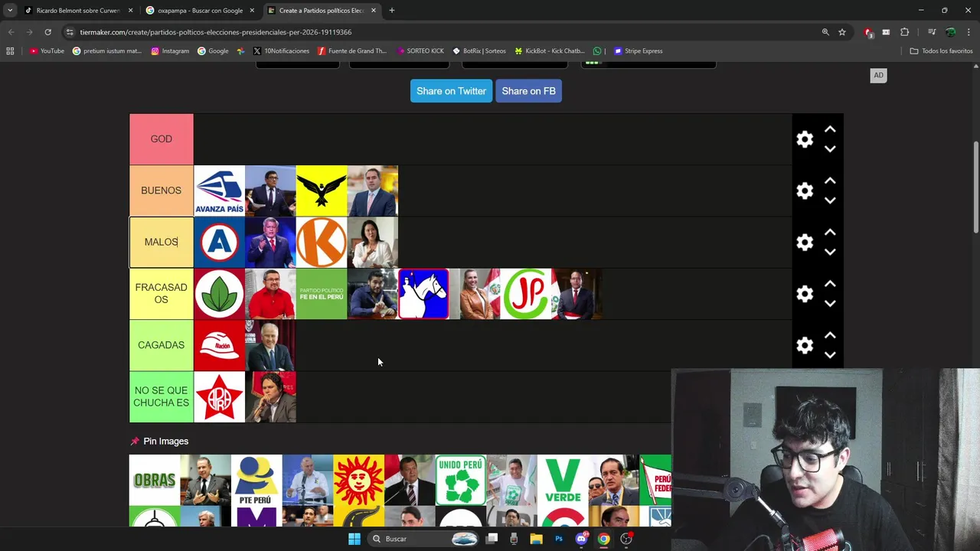Pick the green leaf logo in FRACASADOS
This screenshot has height=551, width=980.
[220, 294]
